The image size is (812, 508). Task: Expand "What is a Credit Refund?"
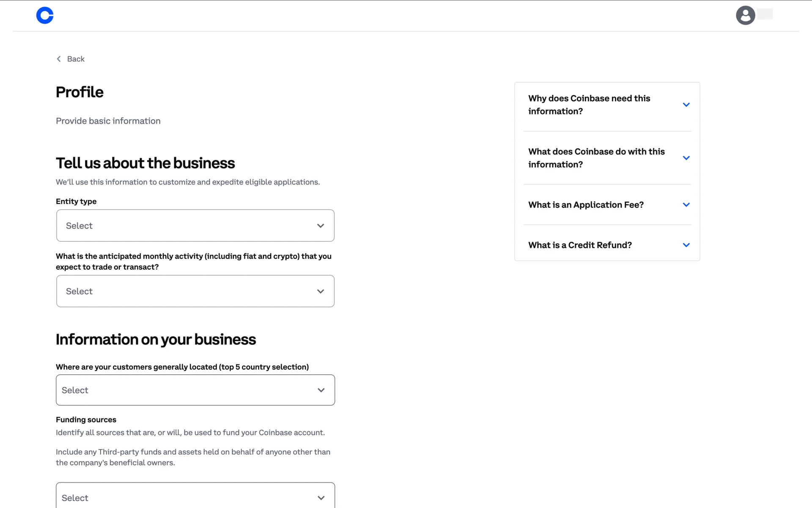pyautogui.click(x=580, y=245)
